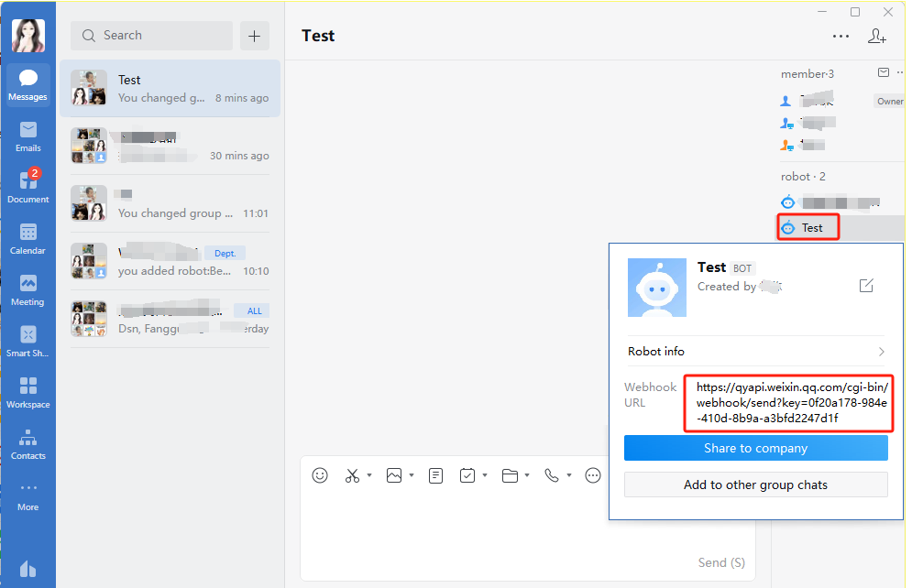Open the emoji picker in the message toolbar

tap(319, 474)
